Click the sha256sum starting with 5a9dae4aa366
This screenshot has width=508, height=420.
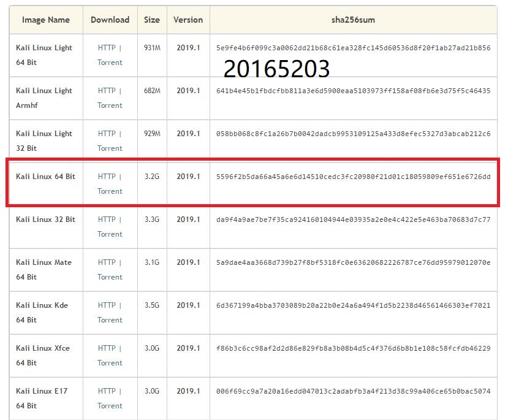354,262
